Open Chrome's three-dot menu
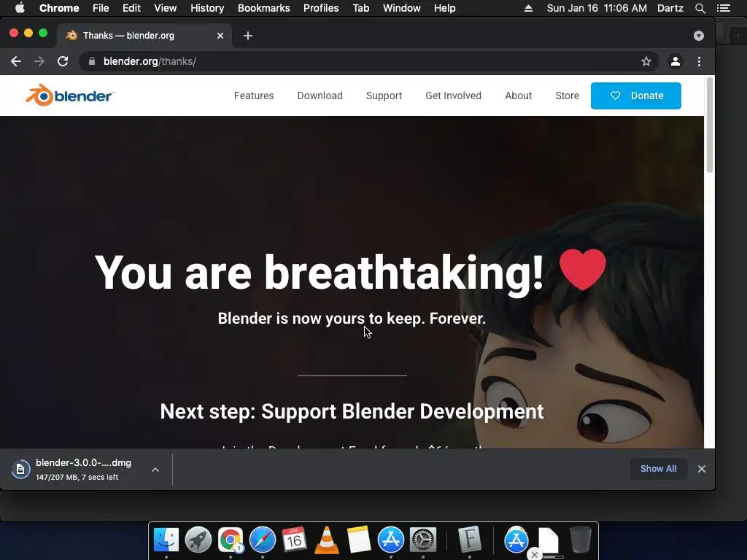Screen dimensions: 747x560 click(699, 61)
